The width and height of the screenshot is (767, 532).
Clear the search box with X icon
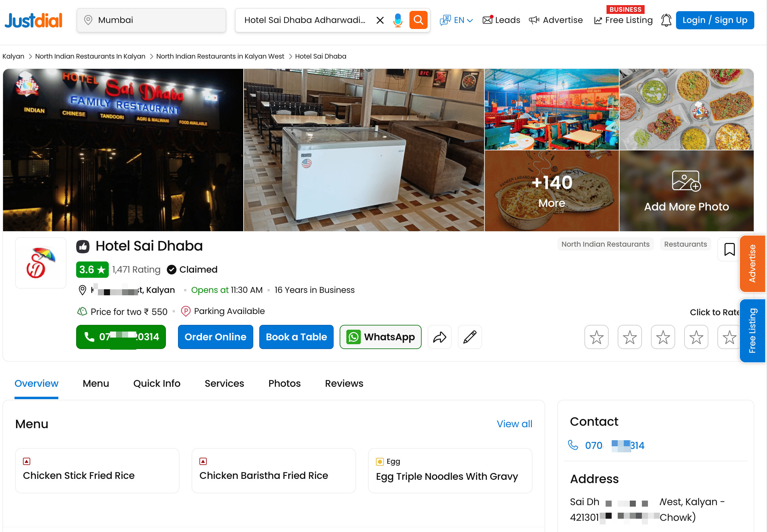click(x=380, y=20)
